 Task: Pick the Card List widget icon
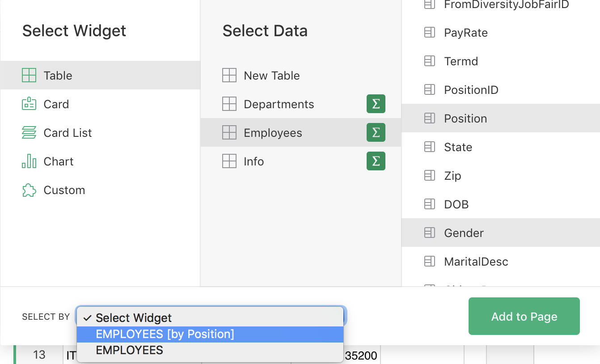click(29, 132)
